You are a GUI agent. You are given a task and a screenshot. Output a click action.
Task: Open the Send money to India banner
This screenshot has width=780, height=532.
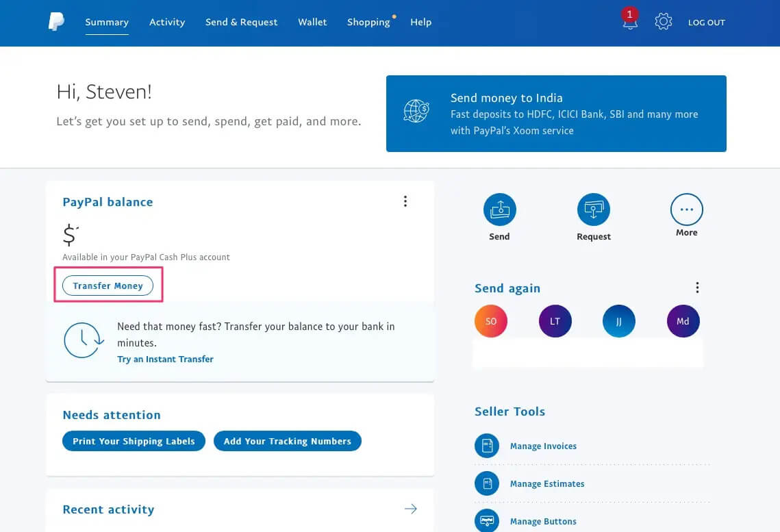tap(556, 114)
